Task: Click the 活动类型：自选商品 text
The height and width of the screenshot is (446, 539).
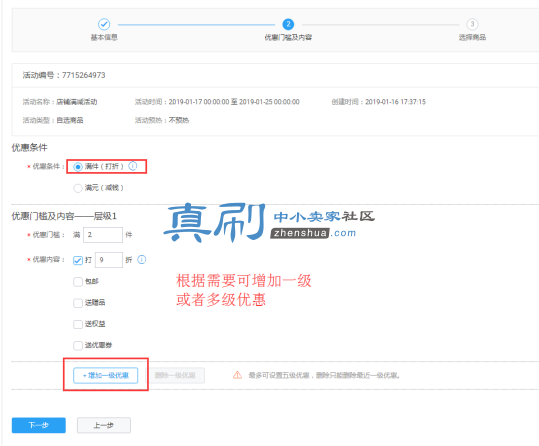Action: click(53, 120)
